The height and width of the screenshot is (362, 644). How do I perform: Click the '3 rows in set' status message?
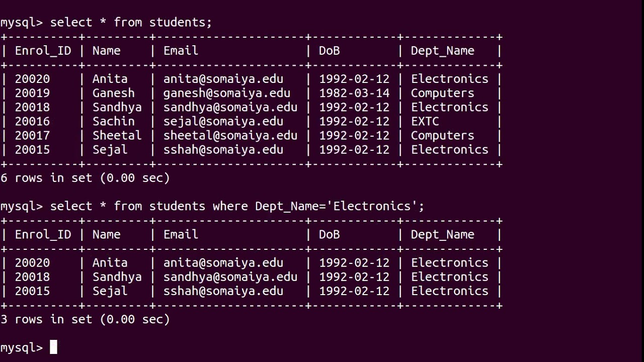click(85, 319)
